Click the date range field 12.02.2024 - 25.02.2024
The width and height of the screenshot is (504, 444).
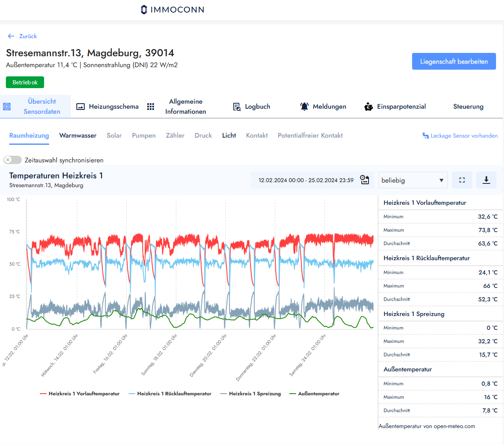(306, 180)
